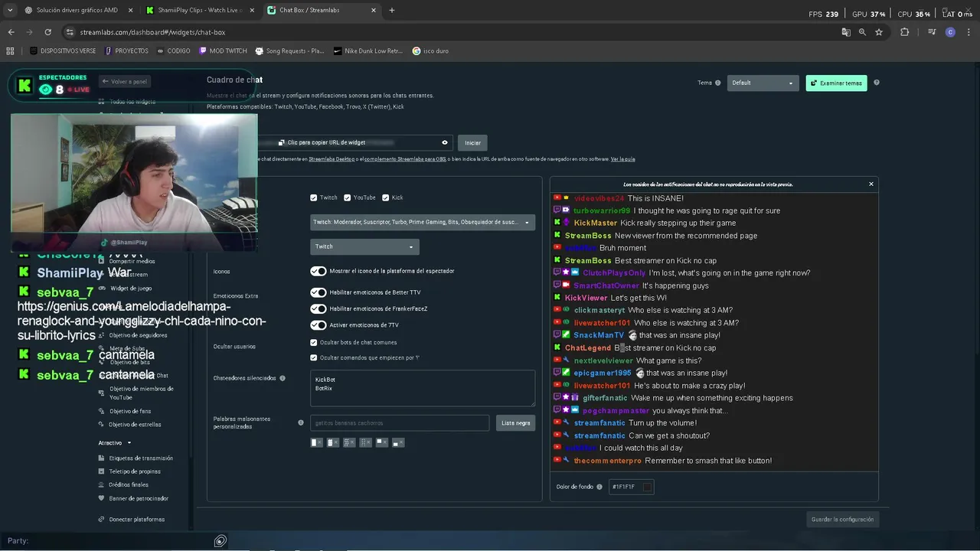Click the Chateadores silenciados text area

[423, 388]
